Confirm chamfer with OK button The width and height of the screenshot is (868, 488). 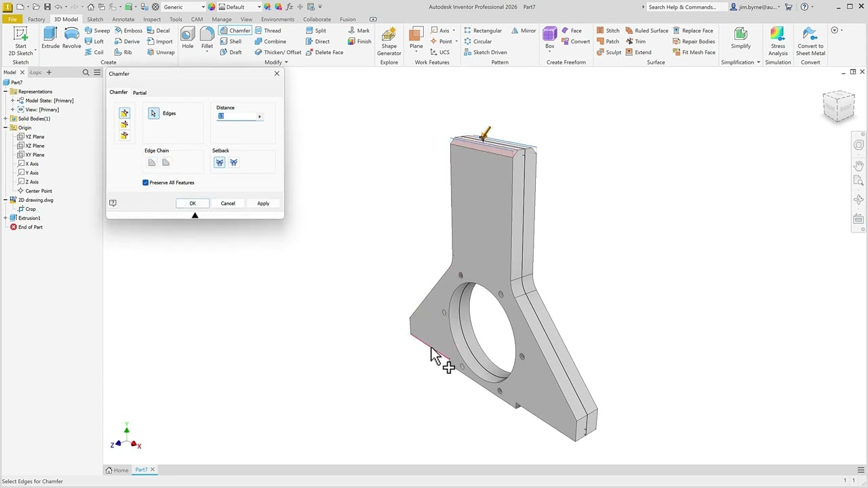pyautogui.click(x=193, y=203)
